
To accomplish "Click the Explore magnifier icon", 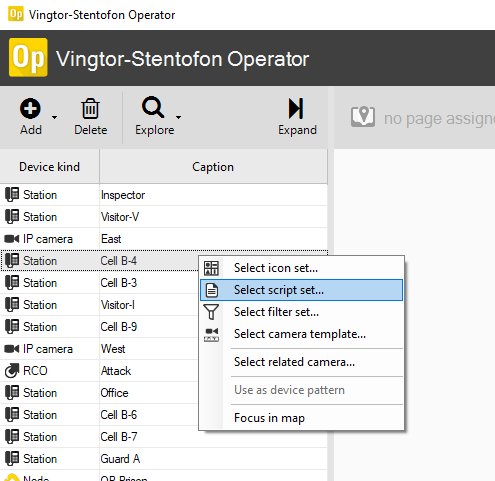I will click(153, 107).
